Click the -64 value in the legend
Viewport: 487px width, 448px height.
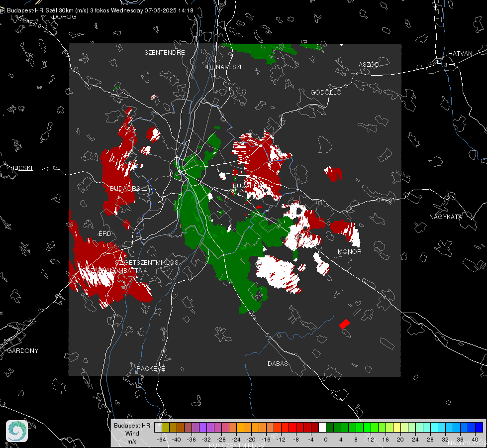click(x=161, y=440)
